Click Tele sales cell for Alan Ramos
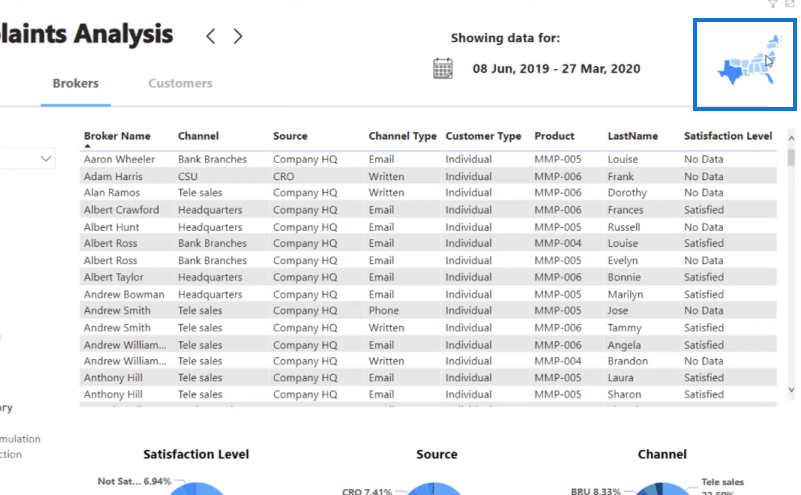Viewport: 801px width, 495px height. [200, 193]
